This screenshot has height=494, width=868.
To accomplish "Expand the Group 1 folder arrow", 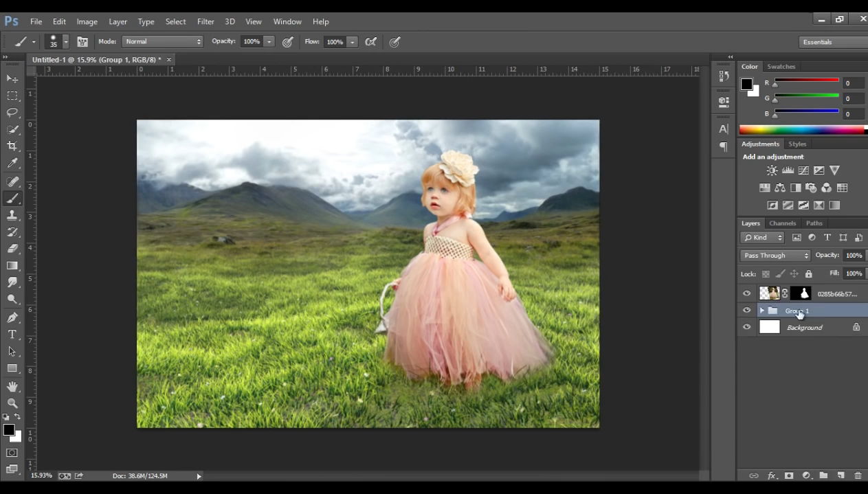I will point(761,311).
